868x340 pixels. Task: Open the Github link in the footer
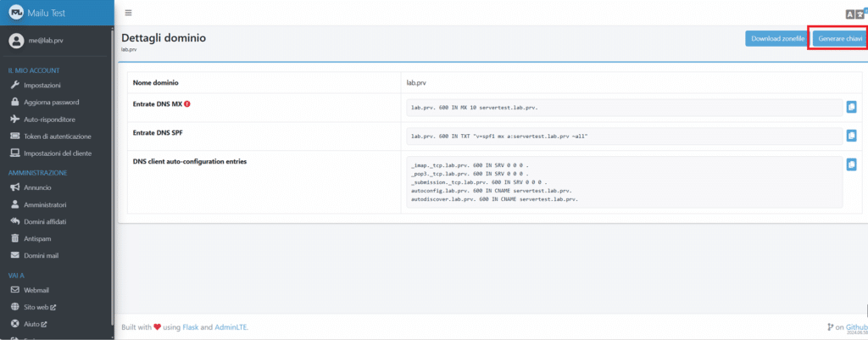coord(856,327)
